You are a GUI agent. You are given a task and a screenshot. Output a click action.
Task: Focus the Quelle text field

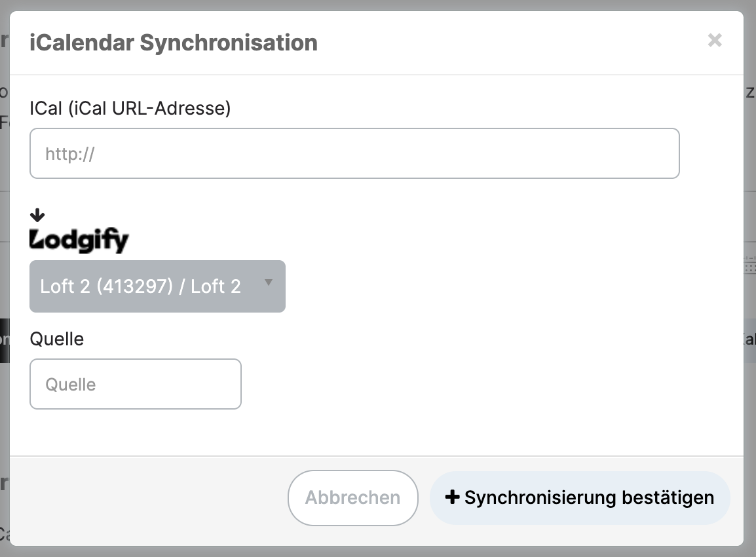[136, 384]
